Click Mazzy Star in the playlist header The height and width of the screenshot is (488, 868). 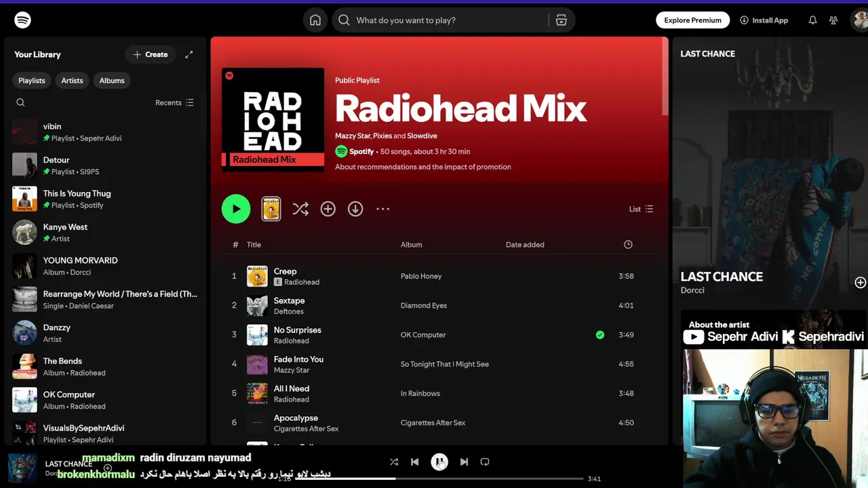tap(353, 136)
